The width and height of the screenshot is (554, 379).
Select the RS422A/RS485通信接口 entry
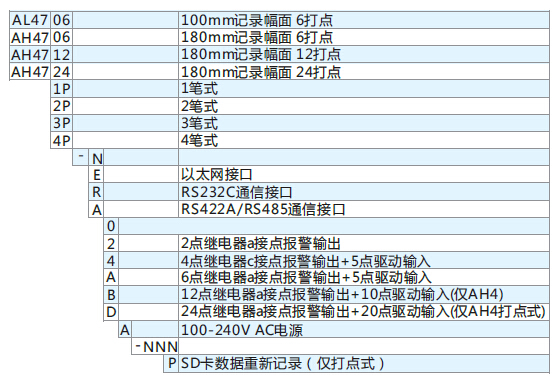tap(263, 209)
